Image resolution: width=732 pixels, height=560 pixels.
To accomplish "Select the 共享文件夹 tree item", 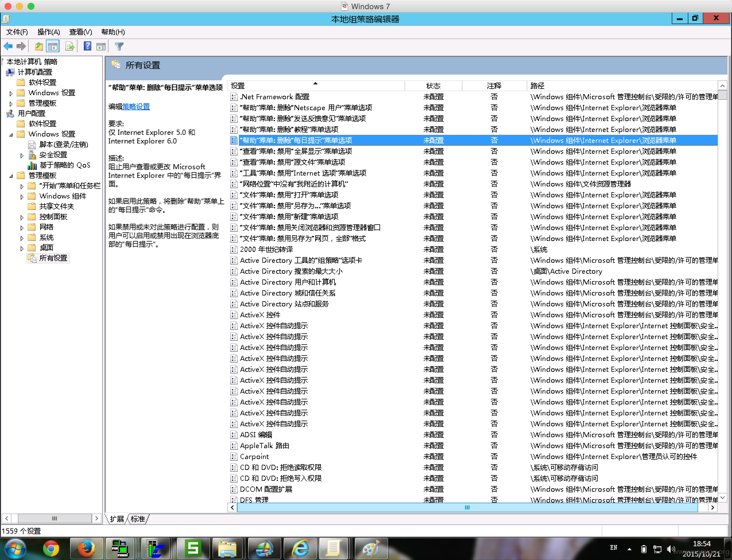I will 56,206.
